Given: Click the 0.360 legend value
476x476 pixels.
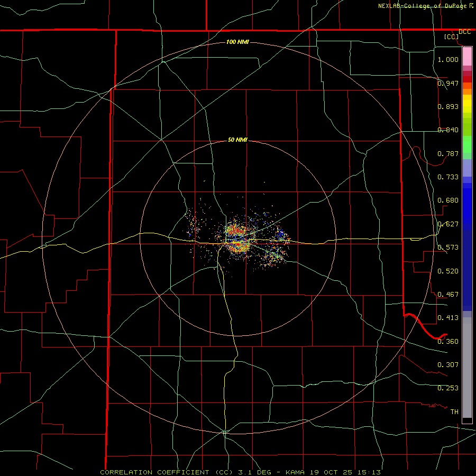Looking at the screenshot, I should [448, 342].
